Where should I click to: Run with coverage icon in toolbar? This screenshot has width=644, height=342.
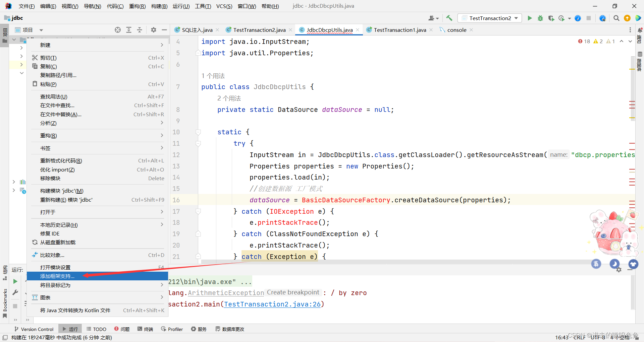pyautogui.click(x=551, y=18)
